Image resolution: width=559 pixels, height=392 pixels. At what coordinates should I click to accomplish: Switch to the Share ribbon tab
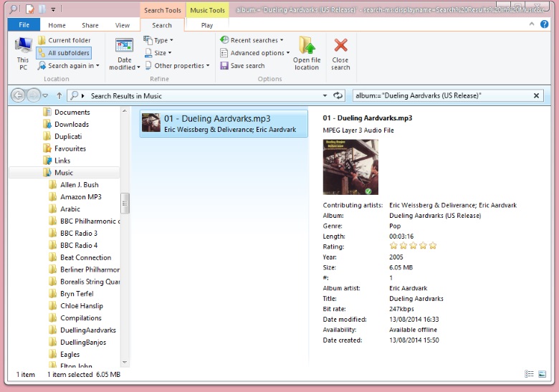tap(90, 25)
